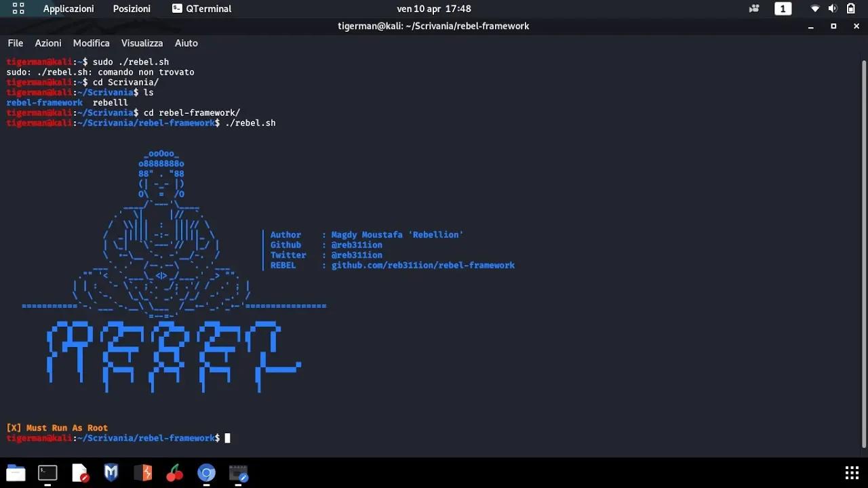Select workspace 1 in the top panel

pyautogui.click(x=783, y=9)
